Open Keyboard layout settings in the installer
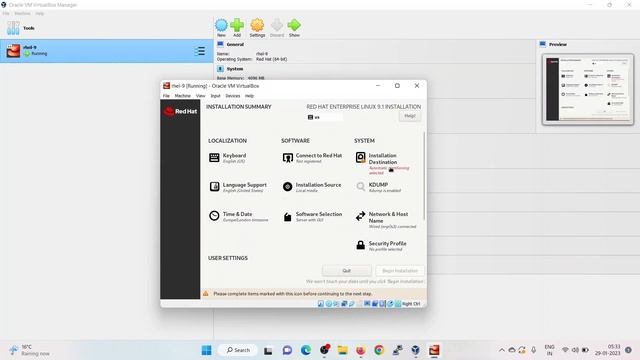Image resolution: width=640 pixels, height=360 pixels. coord(228,158)
